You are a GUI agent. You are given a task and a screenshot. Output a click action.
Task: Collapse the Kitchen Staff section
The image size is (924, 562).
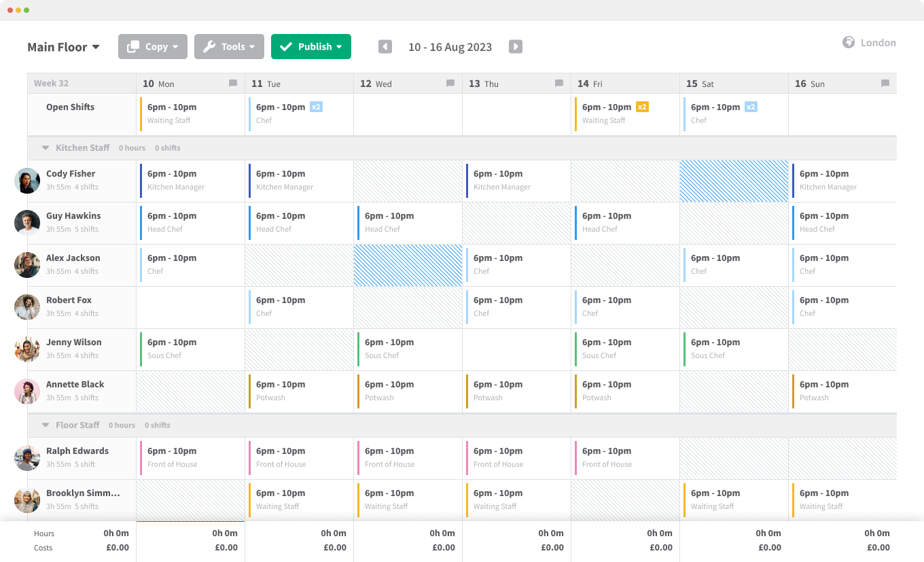coord(46,147)
